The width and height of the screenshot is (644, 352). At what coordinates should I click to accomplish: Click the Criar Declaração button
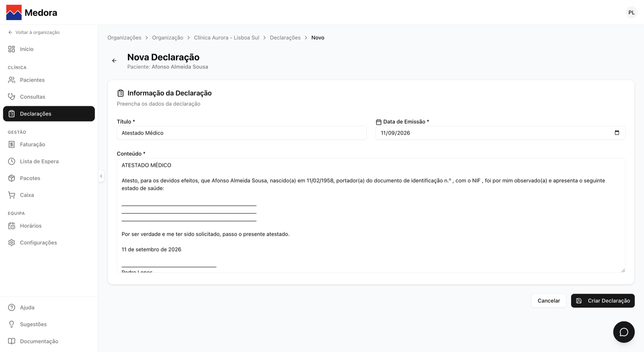[x=603, y=301]
